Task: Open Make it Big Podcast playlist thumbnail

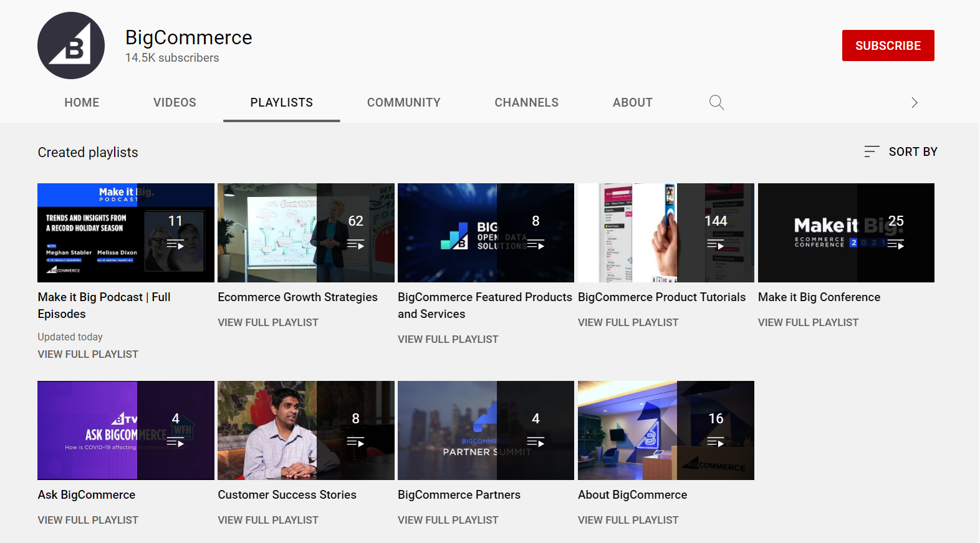Action: coord(126,233)
